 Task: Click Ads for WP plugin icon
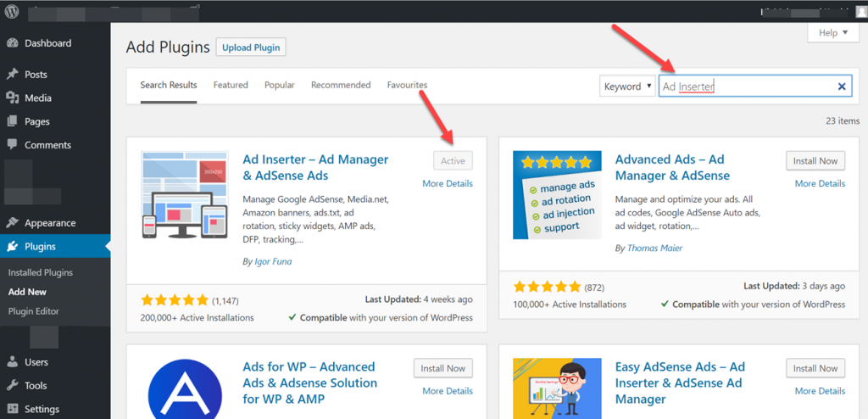coord(185,388)
